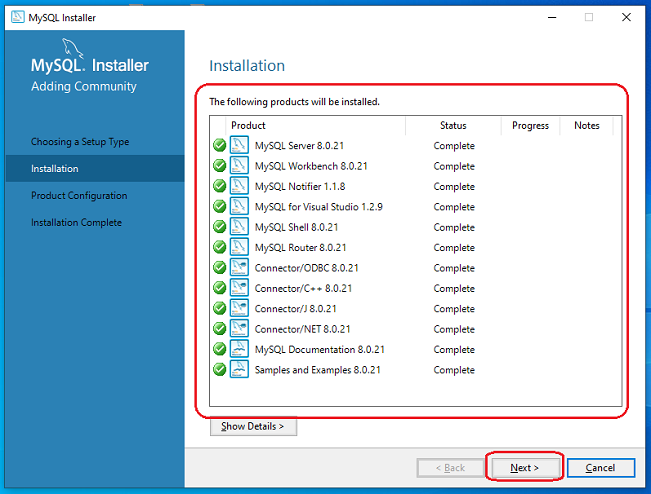Image resolution: width=651 pixels, height=494 pixels.
Task: Click green checkmark beside Connector/J 8.0.21
Action: point(219,308)
